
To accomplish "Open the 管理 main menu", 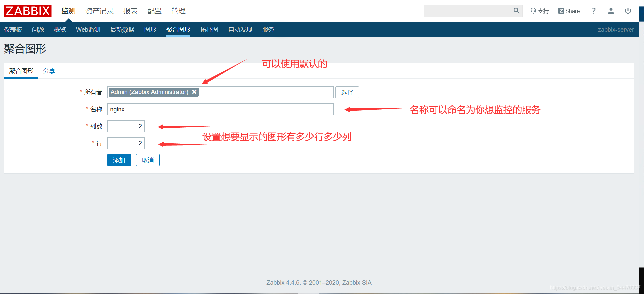I will tap(178, 11).
